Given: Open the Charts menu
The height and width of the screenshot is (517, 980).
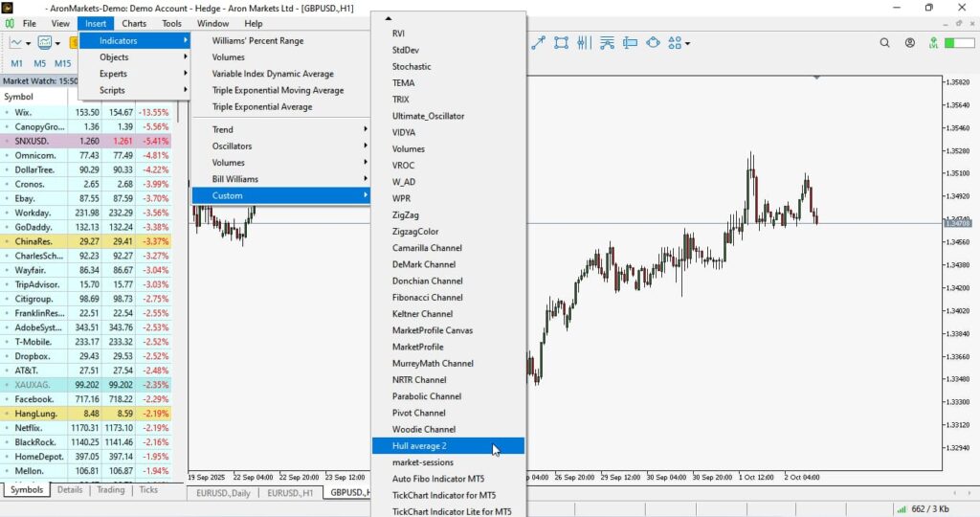Looking at the screenshot, I should (134, 23).
